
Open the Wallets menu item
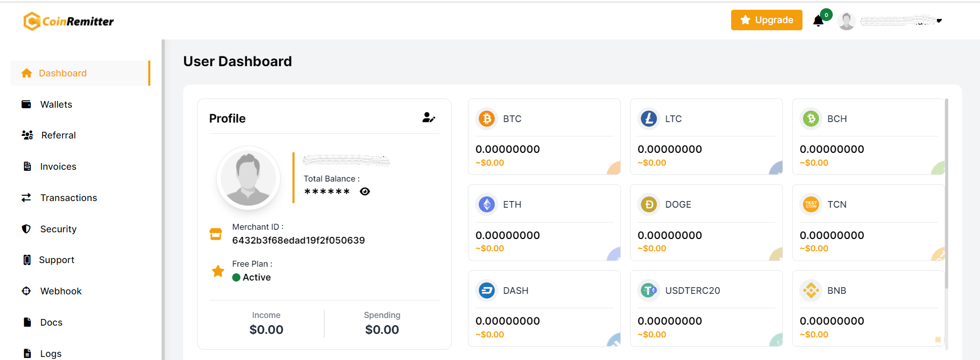[x=56, y=105]
